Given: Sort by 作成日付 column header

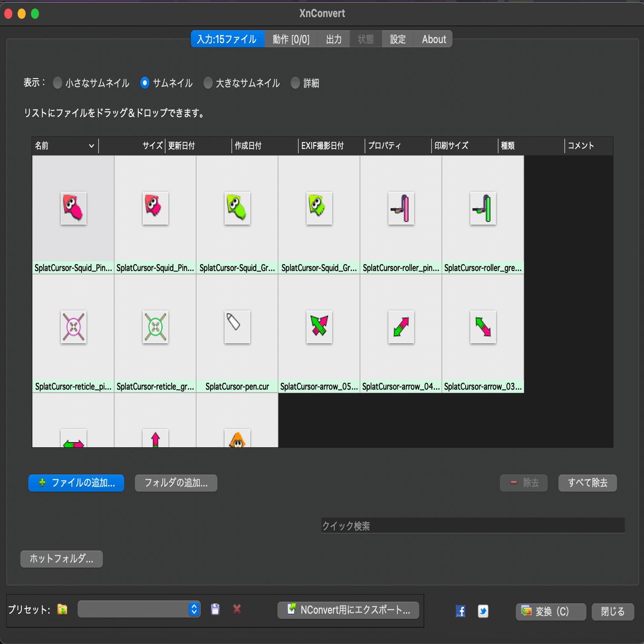Looking at the screenshot, I should (x=265, y=146).
